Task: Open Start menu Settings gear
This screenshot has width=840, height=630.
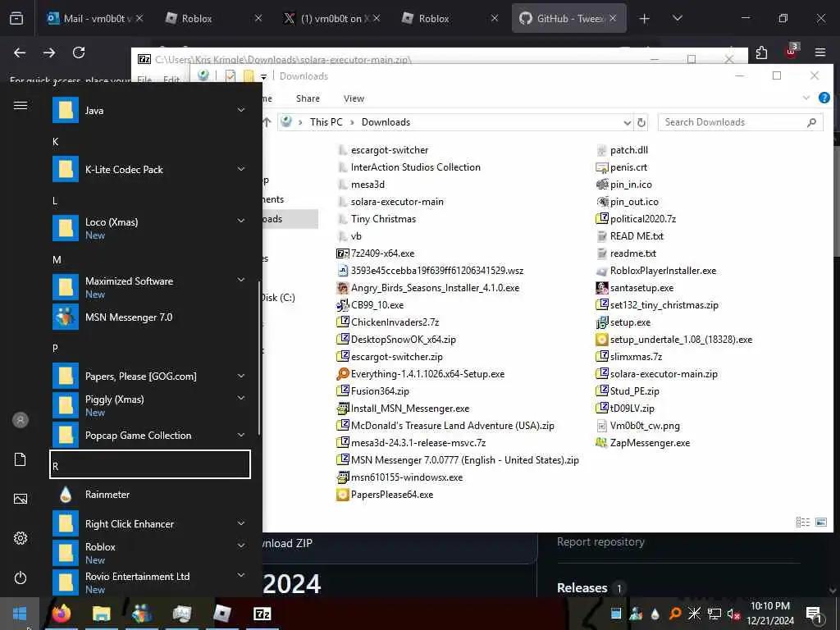Action: tap(21, 538)
